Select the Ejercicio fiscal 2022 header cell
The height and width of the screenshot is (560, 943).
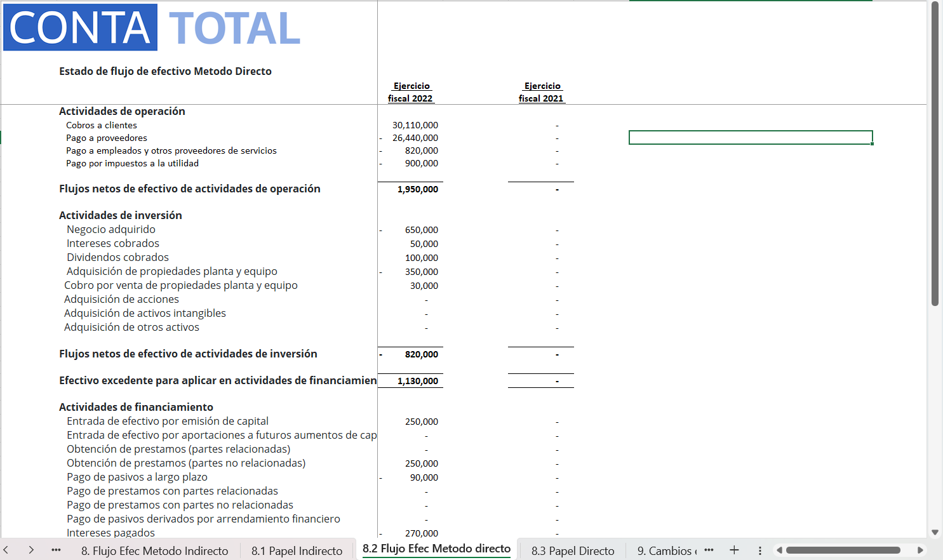pyautogui.click(x=411, y=92)
